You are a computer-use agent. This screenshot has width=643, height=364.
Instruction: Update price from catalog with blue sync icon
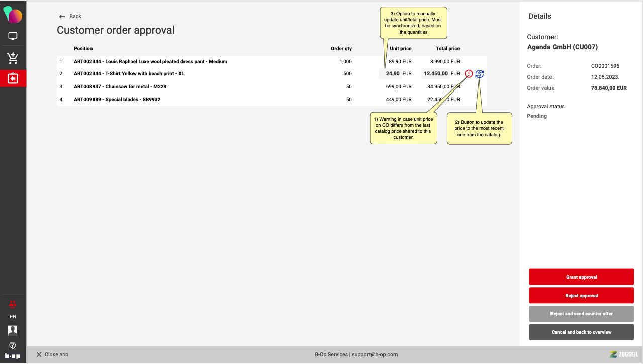480,74
